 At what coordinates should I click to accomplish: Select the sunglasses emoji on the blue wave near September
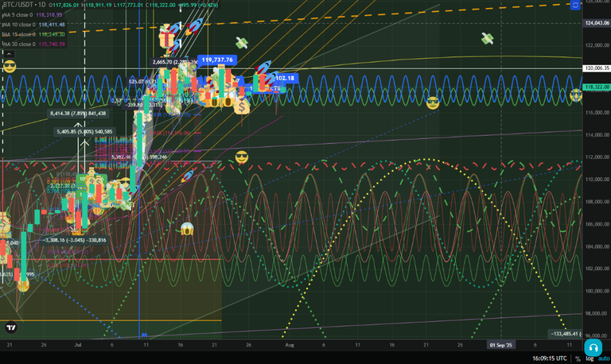pyautogui.click(x=433, y=103)
